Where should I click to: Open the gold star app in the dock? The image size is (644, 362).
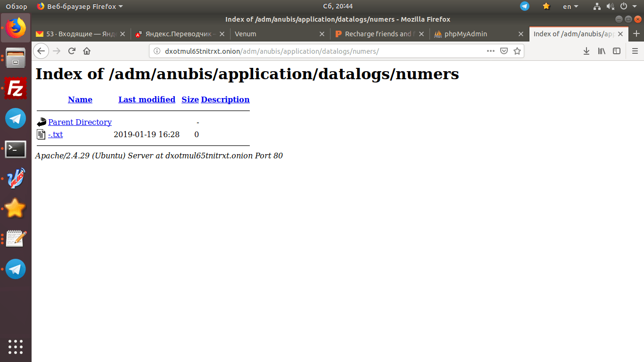16,209
